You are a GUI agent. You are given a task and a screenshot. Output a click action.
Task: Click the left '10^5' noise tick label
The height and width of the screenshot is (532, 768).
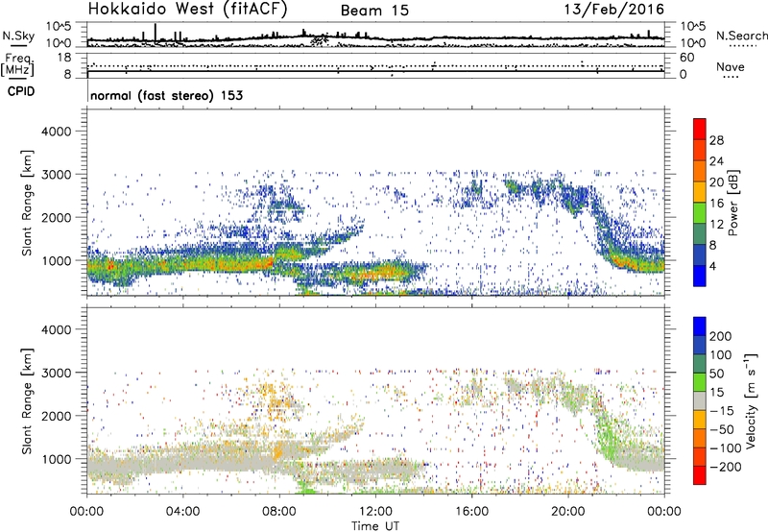click(x=60, y=27)
